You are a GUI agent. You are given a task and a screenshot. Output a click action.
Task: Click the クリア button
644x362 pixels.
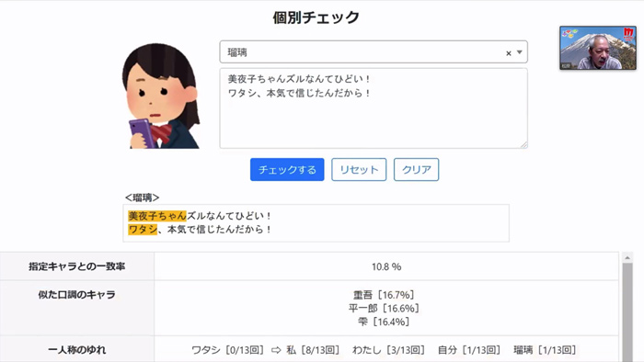[x=417, y=169]
